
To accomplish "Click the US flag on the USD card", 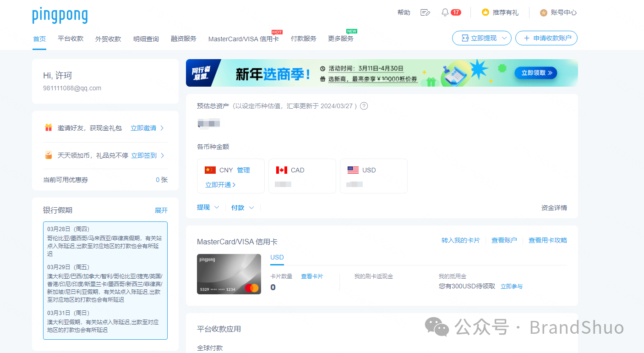I will point(353,170).
